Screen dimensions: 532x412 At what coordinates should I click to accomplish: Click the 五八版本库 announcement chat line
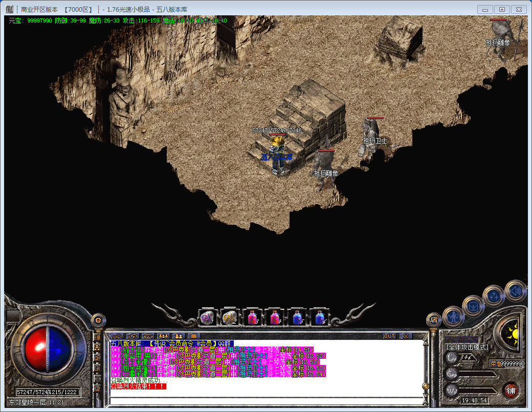pyautogui.click(x=172, y=343)
